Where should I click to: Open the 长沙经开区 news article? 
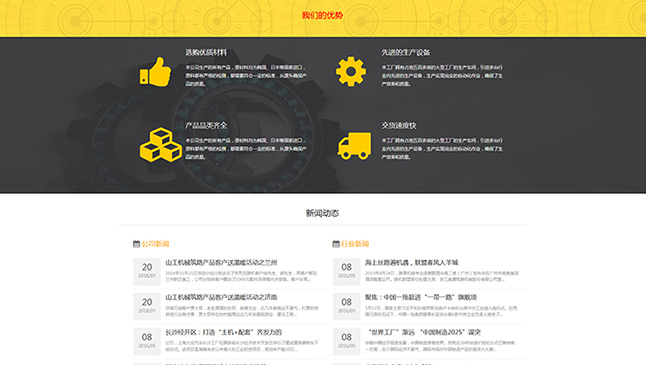click(x=224, y=332)
